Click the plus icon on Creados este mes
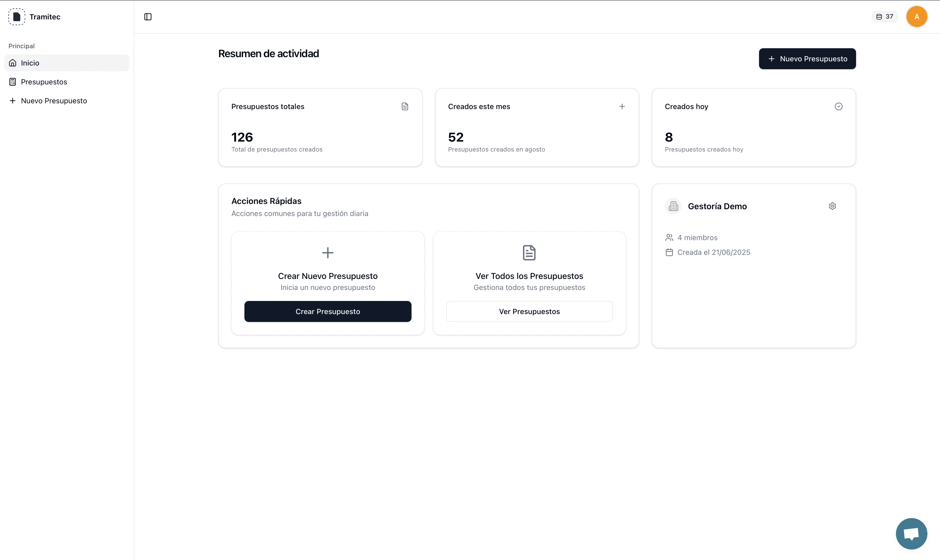This screenshot has height=560, width=940. [x=622, y=106]
